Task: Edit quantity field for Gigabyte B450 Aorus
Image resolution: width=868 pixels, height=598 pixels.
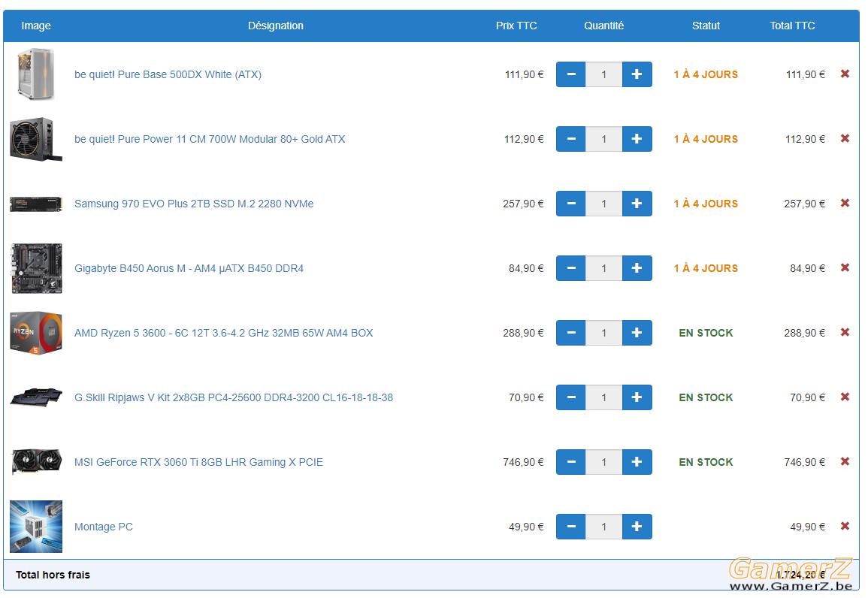Action: coord(604,268)
